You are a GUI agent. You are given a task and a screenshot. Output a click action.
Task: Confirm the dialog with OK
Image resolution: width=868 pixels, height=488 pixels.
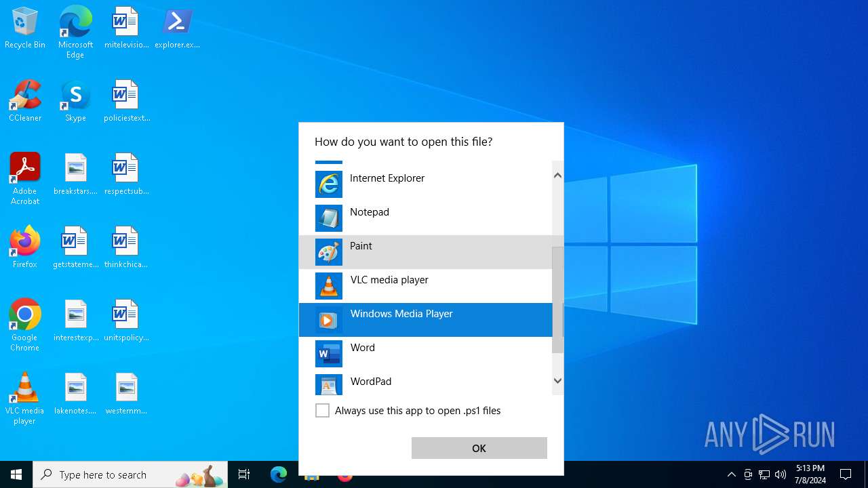[x=479, y=448]
